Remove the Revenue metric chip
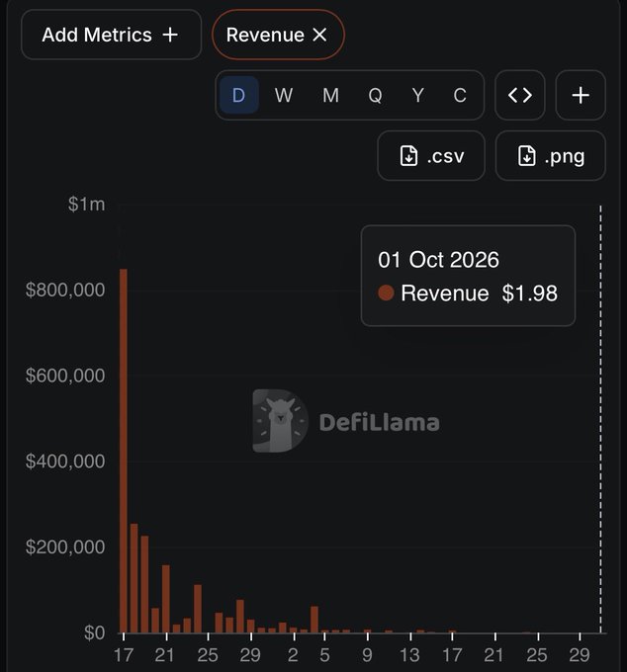Image resolution: width=627 pixels, height=672 pixels. pyautogui.click(x=319, y=35)
